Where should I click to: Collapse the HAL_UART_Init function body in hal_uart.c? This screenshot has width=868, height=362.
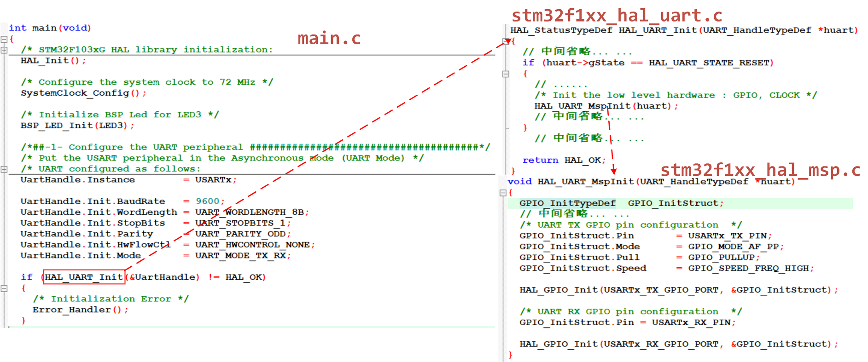point(507,41)
